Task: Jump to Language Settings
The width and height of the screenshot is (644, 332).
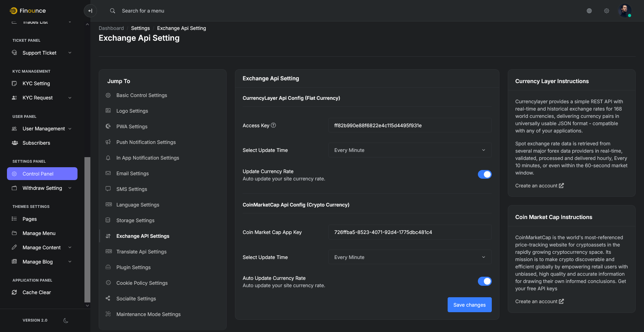Action: tap(138, 205)
